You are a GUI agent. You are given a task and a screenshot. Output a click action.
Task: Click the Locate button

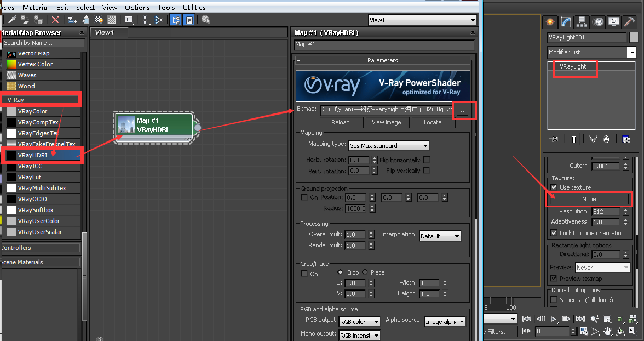(x=433, y=122)
